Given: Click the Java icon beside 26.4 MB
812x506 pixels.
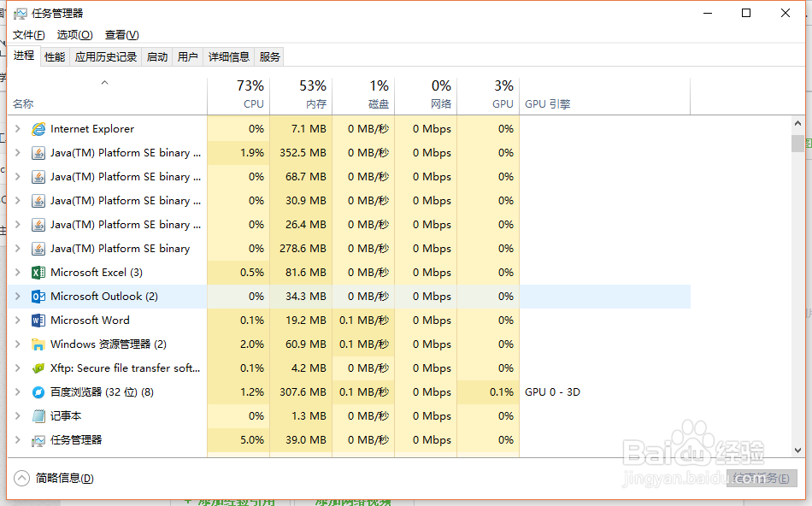Looking at the screenshot, I should [38, 225].
